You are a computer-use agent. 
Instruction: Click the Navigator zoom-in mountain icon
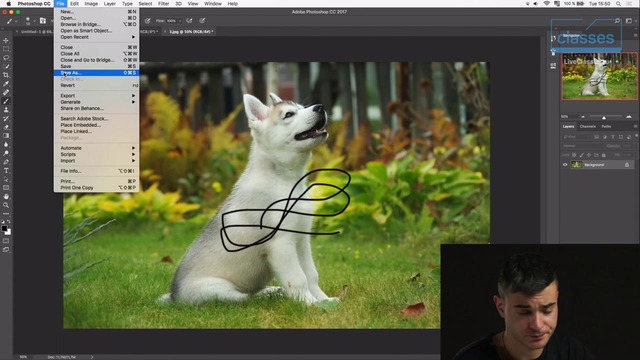629,117
